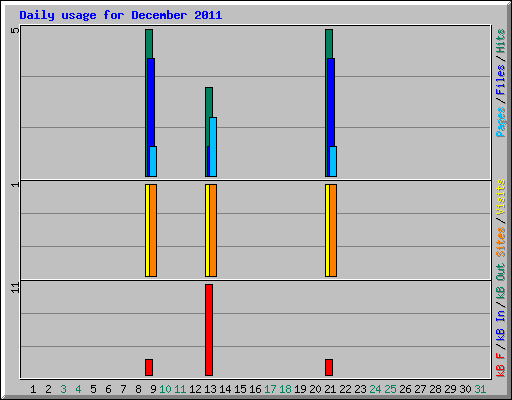Click green day label '31' on the x-axis
512x400 pixels.
coord(480,389)
